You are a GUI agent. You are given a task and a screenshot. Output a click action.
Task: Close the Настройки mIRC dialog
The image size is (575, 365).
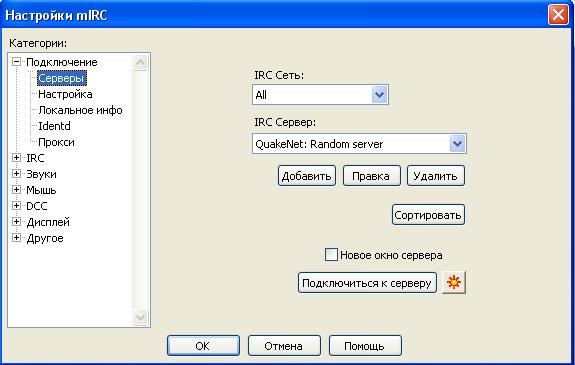coord(558,15)
